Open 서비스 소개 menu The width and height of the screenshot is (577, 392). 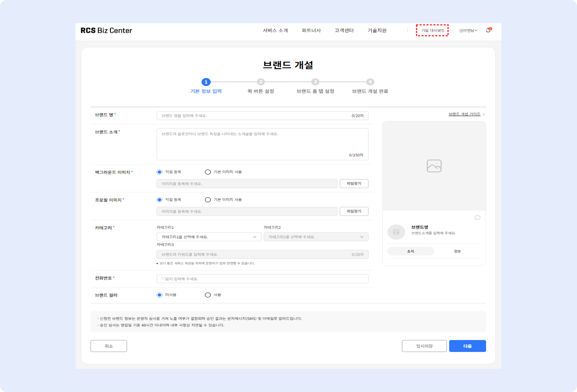275,30
